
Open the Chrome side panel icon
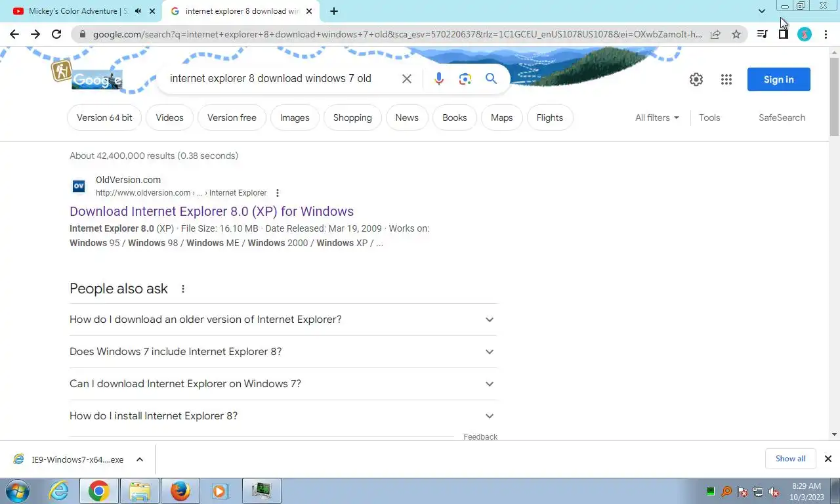tap(783, 34)
